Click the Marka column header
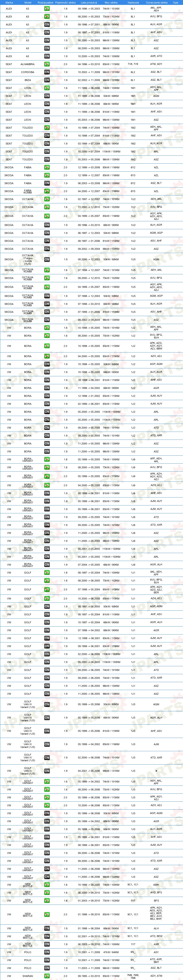The height and width of the screenshot is (980, 183). (x=9, y=2)
